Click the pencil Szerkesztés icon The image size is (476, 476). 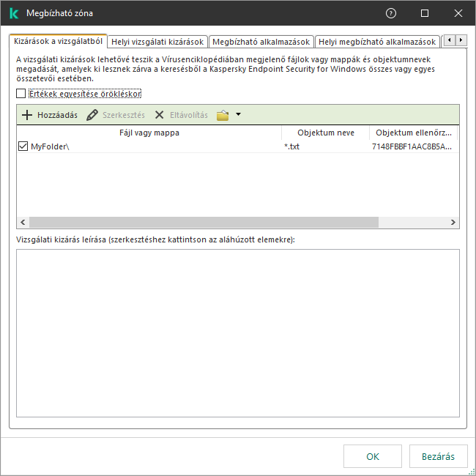(92, 115)
